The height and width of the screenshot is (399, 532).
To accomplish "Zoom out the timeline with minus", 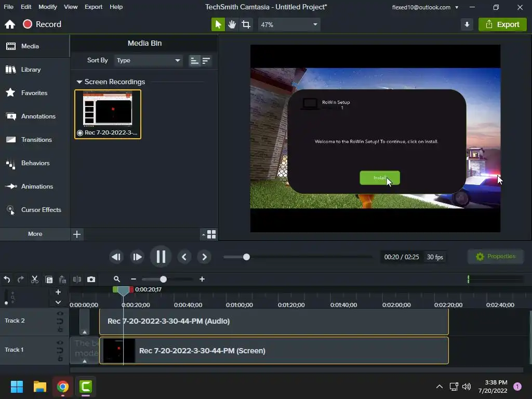I will click(x=134, y=279).
